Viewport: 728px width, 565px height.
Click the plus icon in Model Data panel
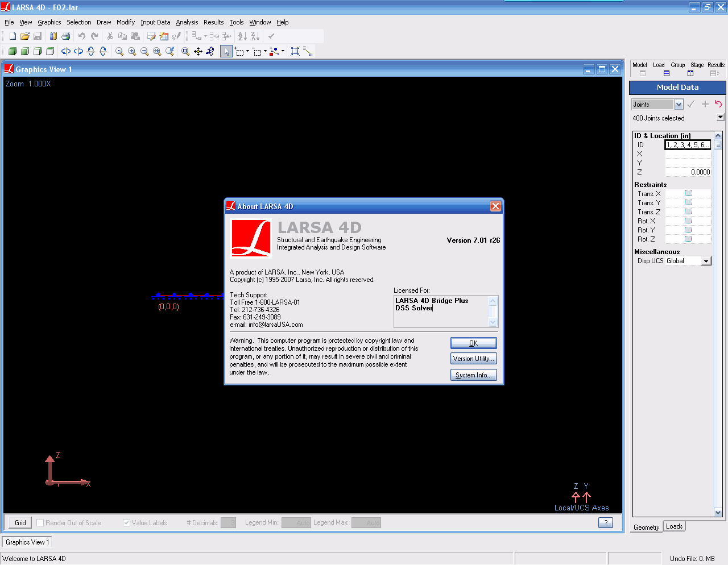705,104
